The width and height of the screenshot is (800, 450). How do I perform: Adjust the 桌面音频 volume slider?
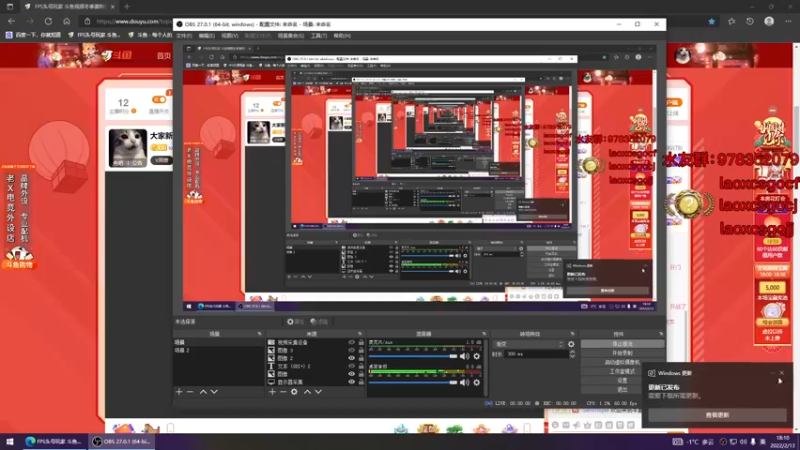[x=413, y=382]
